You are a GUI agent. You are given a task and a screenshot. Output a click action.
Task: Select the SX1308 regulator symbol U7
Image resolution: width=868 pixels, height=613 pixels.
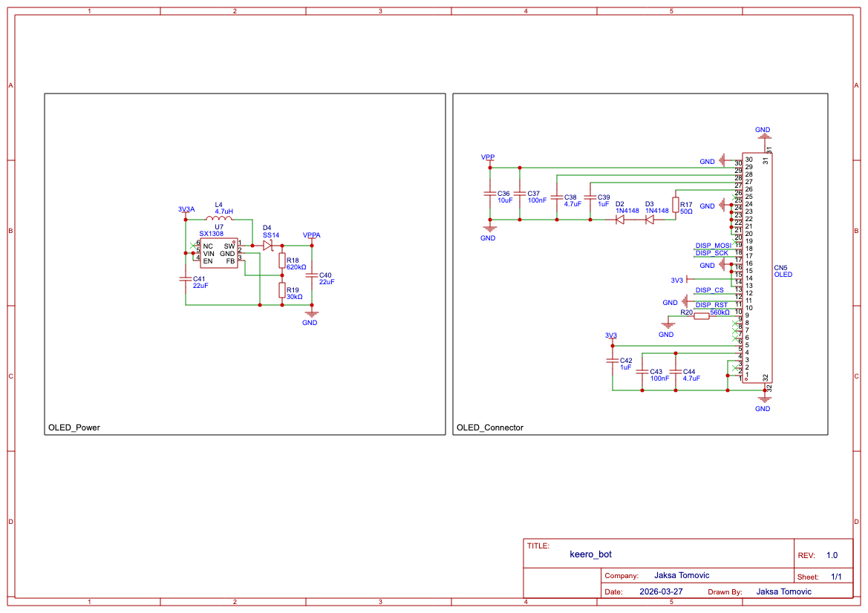click(x=219, y=252)
